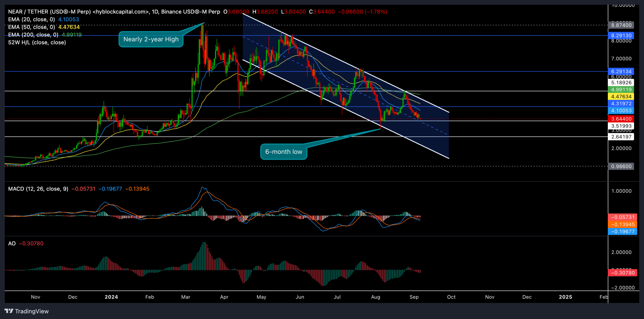Image resolution: width=644 pixels, height=319 pixels.
Task: Click the green 4.99119 EMA price label
Action: coord(621,89)
